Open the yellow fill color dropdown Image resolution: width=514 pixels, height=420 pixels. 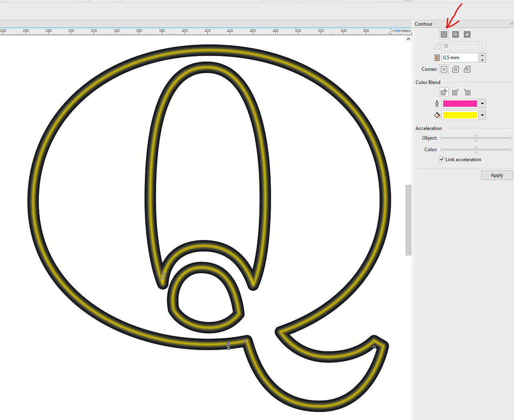pos(482,115)
